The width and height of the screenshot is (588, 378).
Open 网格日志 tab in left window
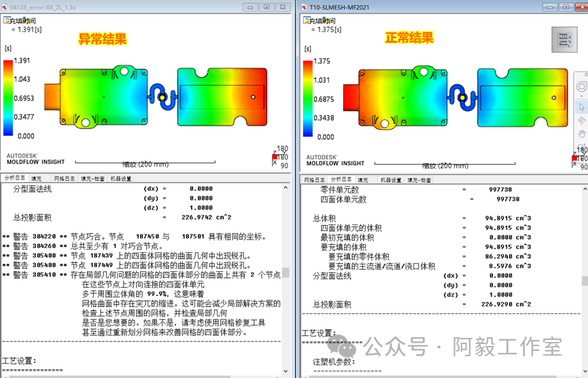coord(64,179)
